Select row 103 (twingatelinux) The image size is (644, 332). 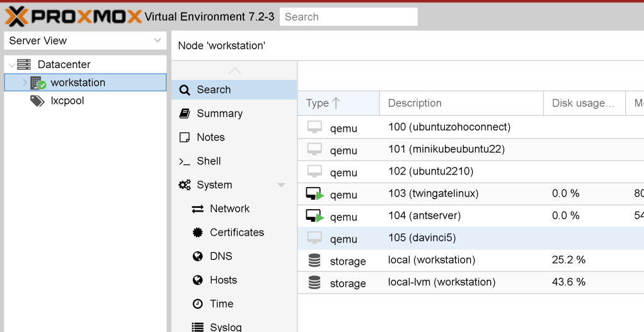pos(471,193)
